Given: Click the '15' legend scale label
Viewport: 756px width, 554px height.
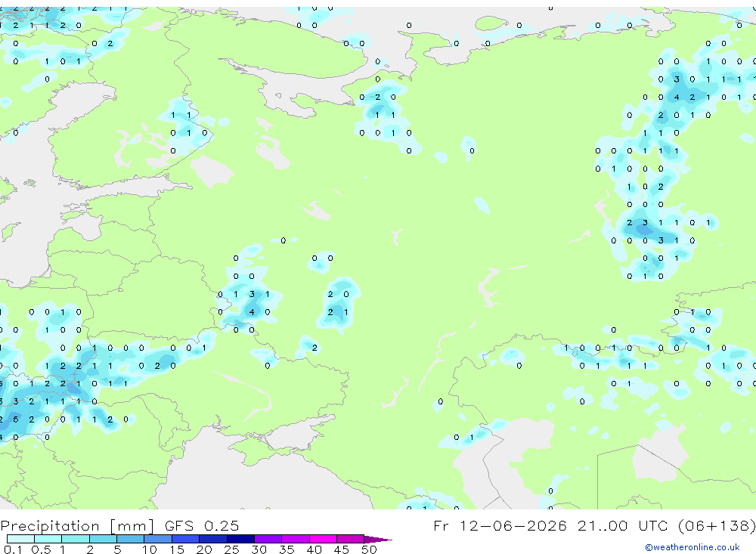Looking at the screenshot, I should click(176, 549).
